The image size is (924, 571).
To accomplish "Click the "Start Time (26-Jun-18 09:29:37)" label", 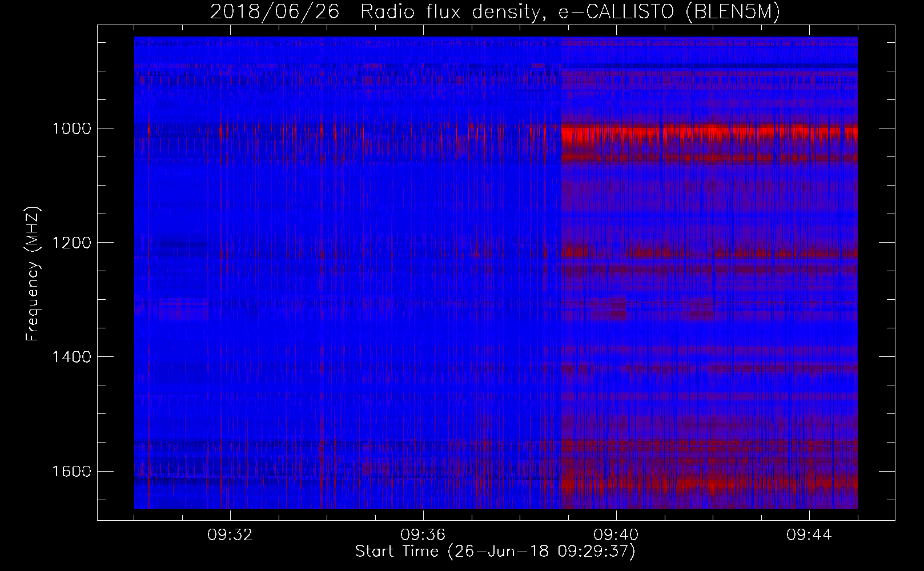I will tap(495, 552).
